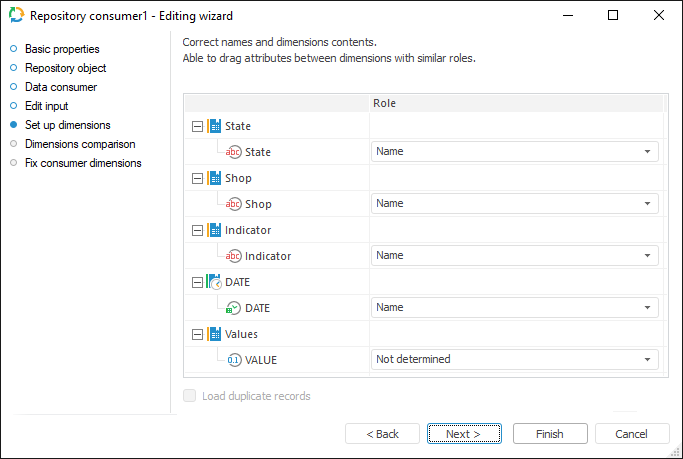Collapse the Indicator dimension node

[196, 230]
